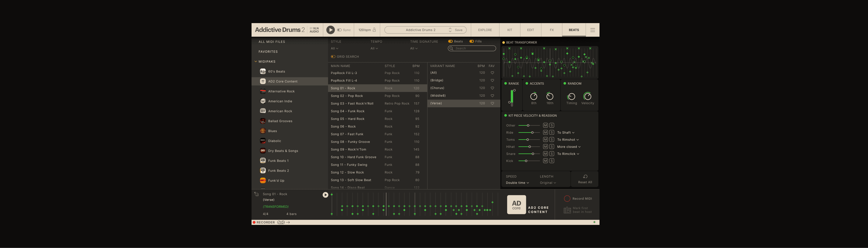Open SPEED 'Double time' dropdown

click(517, 183)
